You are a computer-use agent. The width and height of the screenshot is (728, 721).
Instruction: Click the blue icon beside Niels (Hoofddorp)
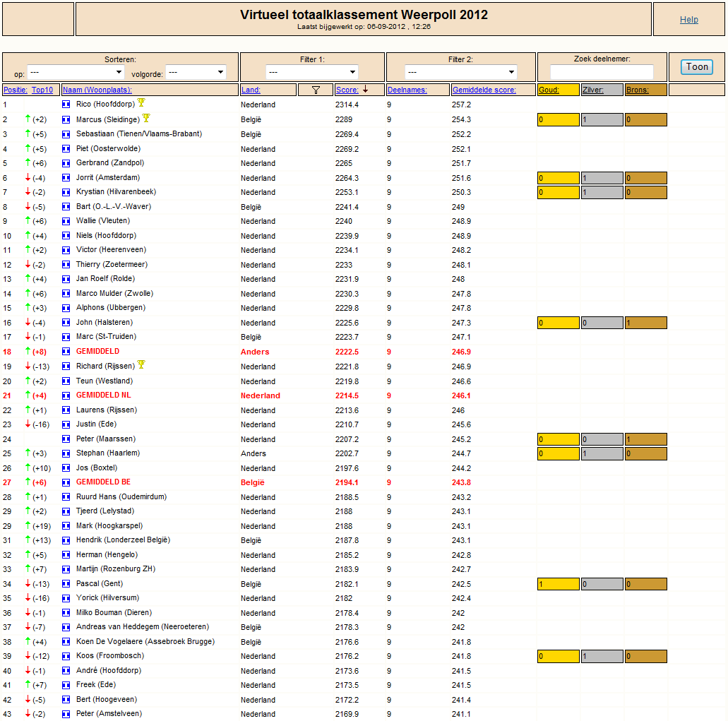coord(66,236)
